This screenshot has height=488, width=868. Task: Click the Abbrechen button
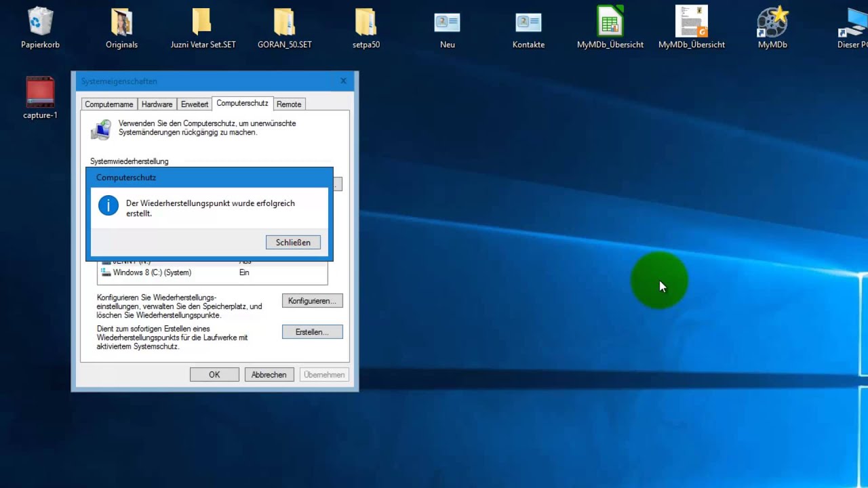tap(269, 375)
